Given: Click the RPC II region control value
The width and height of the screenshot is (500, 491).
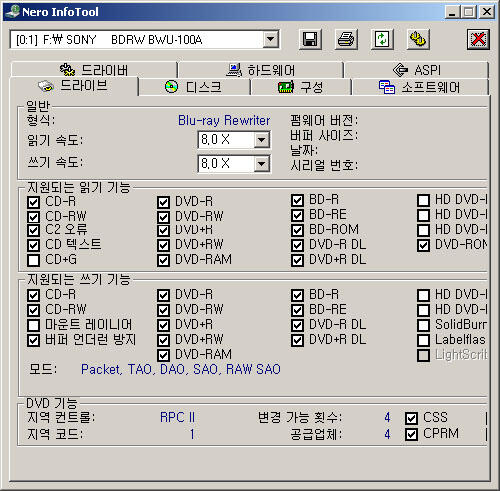Looking at the screenshot, I should click(177, 417).
